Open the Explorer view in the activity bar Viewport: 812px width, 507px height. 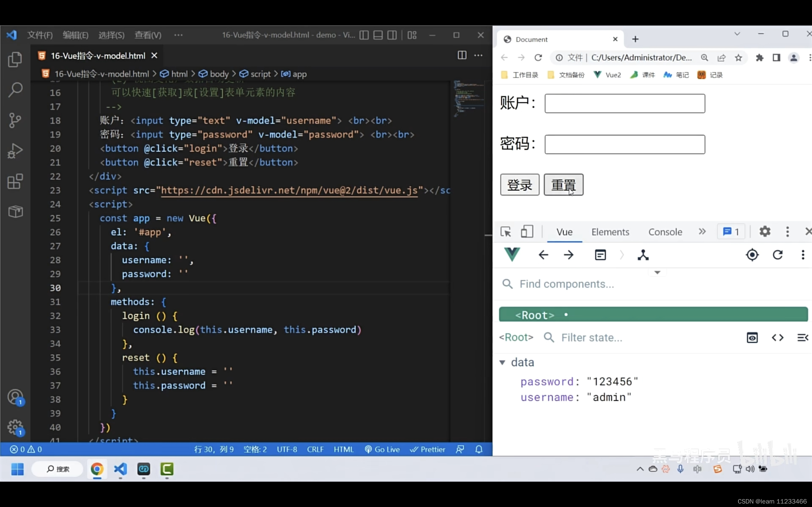click(x=15, y=60)
